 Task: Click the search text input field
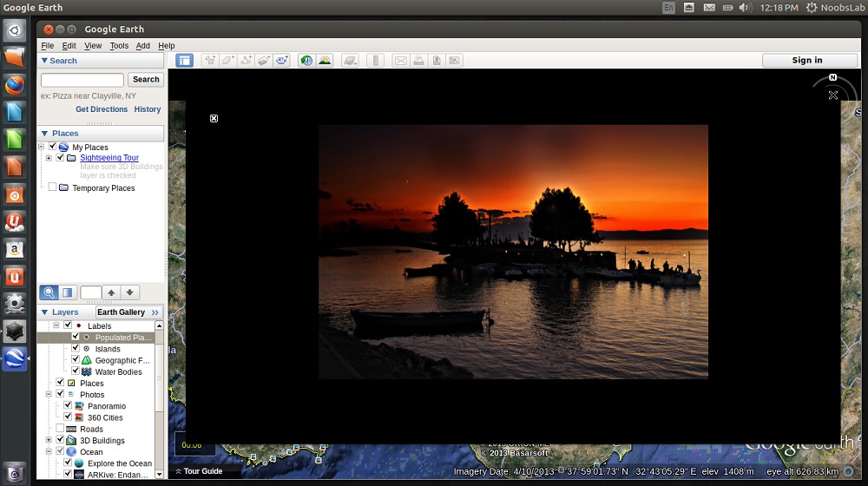coord(82,80)
